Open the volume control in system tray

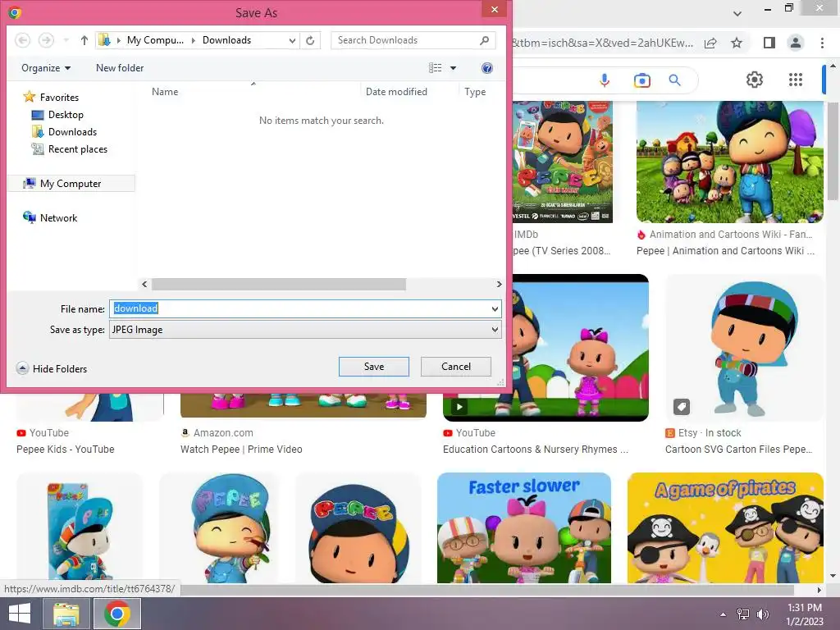tap(762, 614)
